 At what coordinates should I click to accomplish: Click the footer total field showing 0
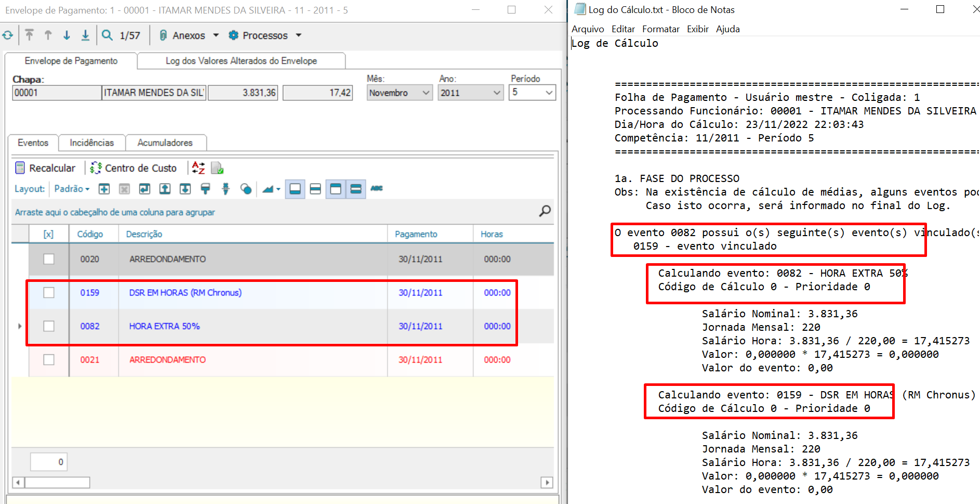click(x=49, y=462)
